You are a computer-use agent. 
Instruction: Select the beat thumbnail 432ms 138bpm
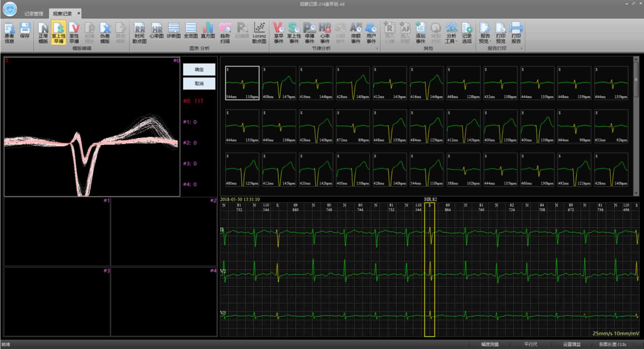(500, 83)
